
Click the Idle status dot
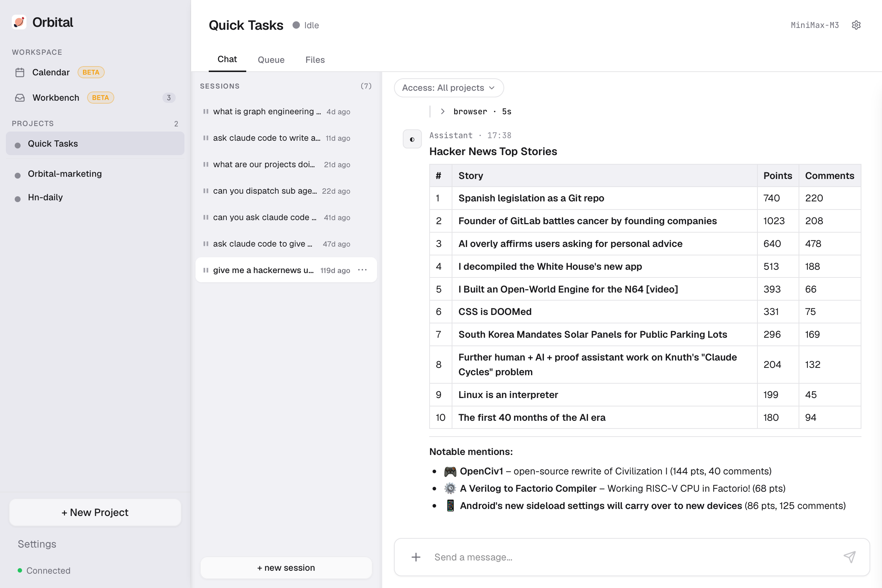tap(296, 25)
